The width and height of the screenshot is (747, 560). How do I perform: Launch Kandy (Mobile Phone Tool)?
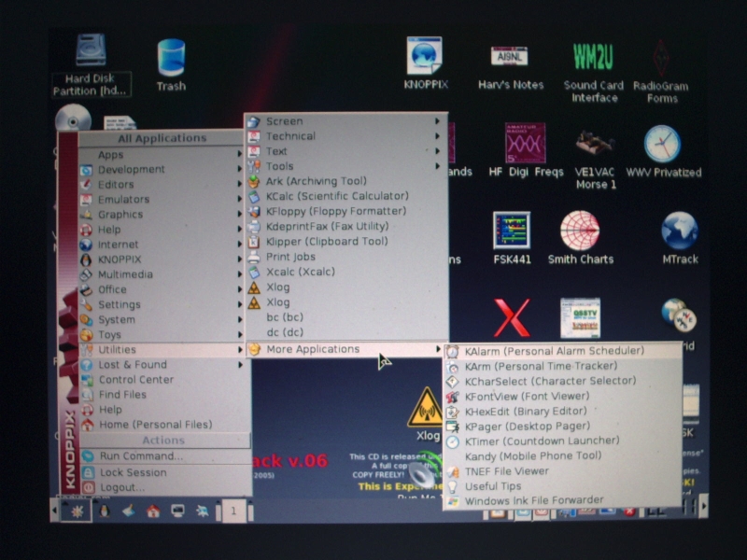562,456
